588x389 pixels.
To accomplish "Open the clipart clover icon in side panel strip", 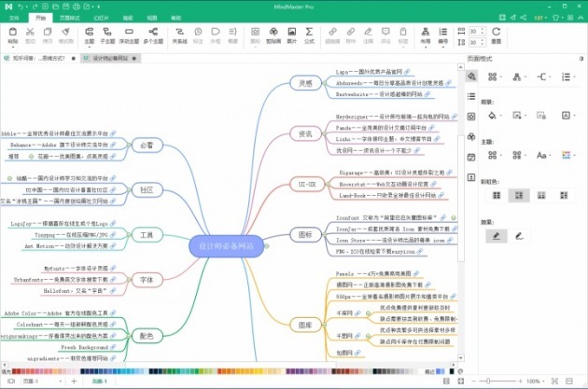I will click(471, 137).
